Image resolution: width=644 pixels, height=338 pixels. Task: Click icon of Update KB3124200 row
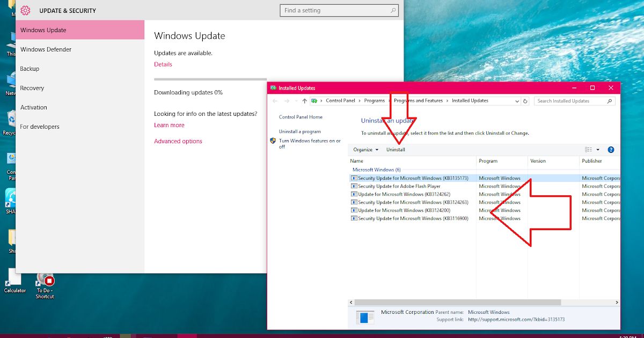(x=354, y=210)
